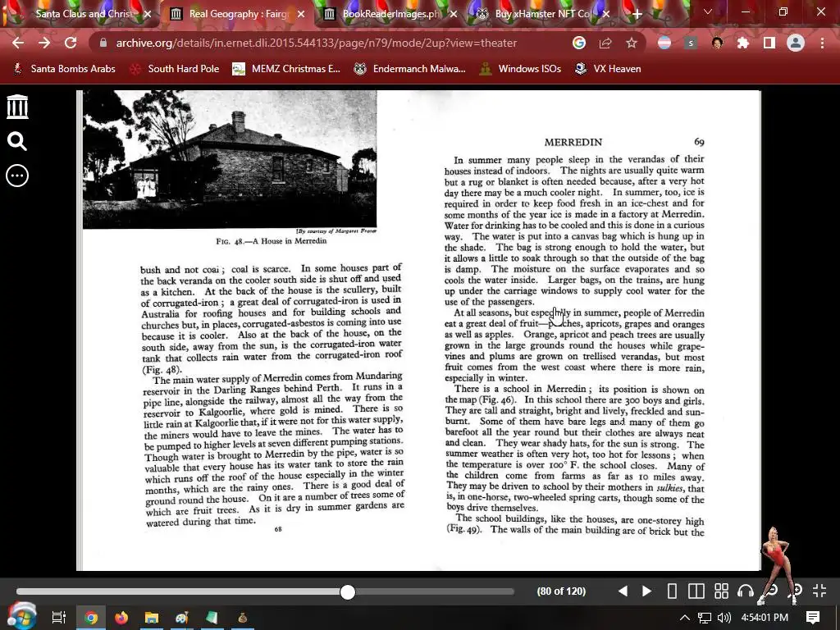This screenshot has width=840, height=630.
Task: Reload the current page
Action: point(71,43)
